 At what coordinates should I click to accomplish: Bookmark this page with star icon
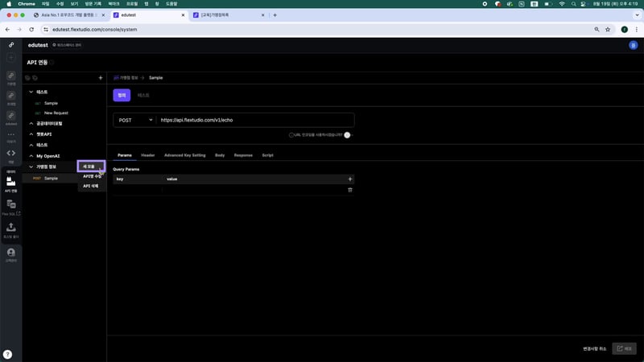tap(607, 29)
